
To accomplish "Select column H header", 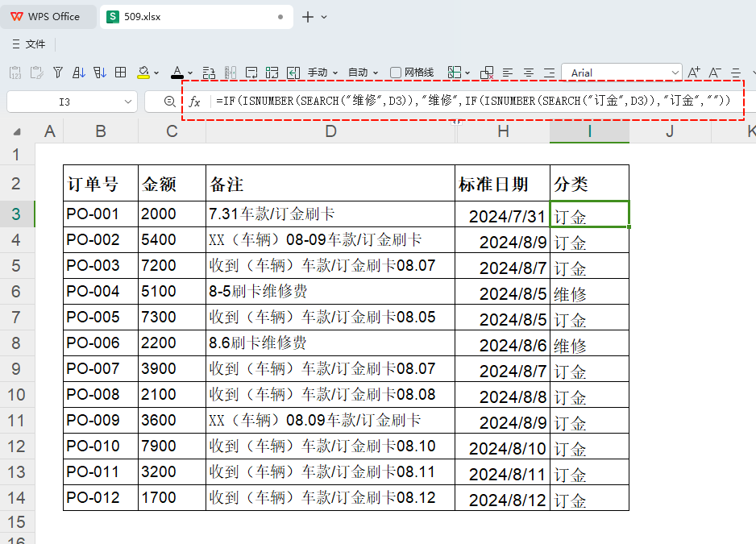I will tap(504, 131).
